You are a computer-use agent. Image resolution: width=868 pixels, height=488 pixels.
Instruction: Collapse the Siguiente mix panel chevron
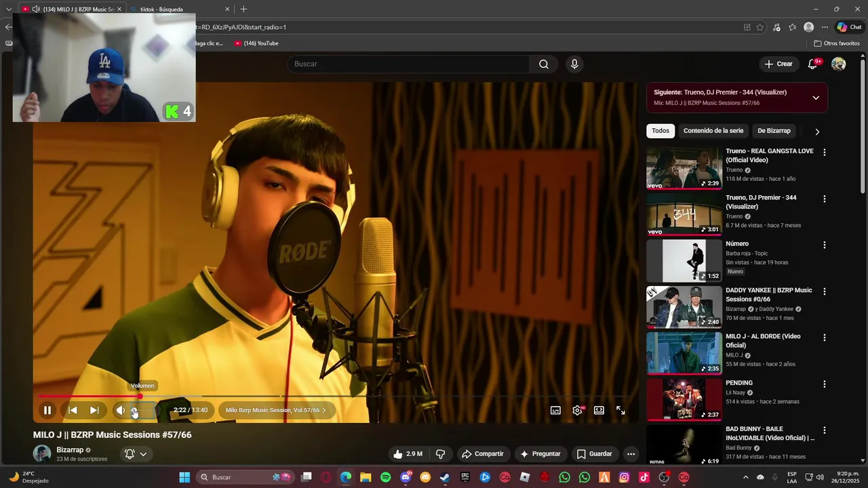(x=816, y=98)
